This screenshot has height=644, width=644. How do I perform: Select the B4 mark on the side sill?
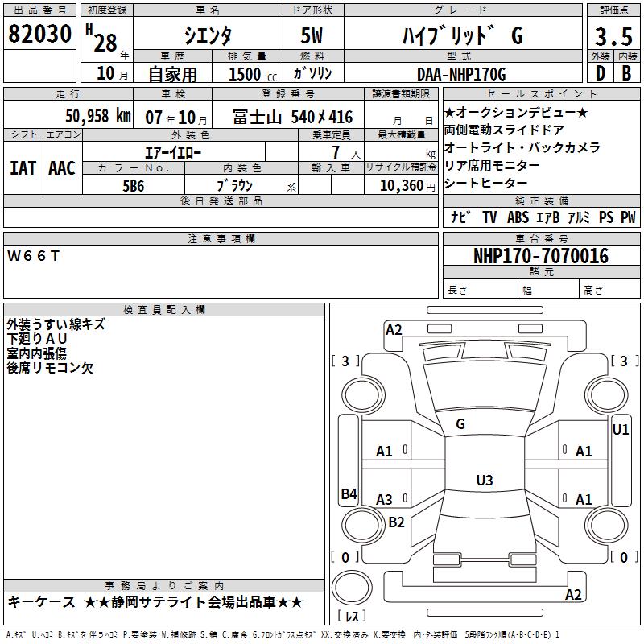click(349, 493)
